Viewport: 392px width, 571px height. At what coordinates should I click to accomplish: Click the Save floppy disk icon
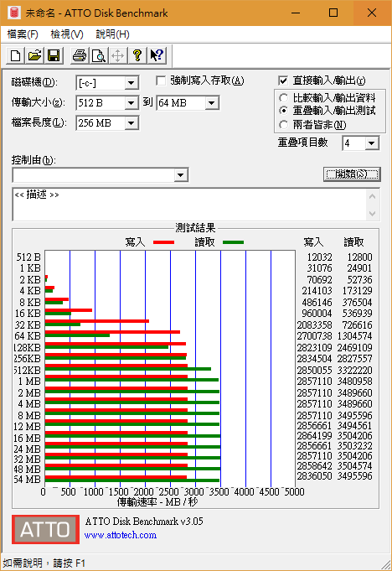pos(54,55)
